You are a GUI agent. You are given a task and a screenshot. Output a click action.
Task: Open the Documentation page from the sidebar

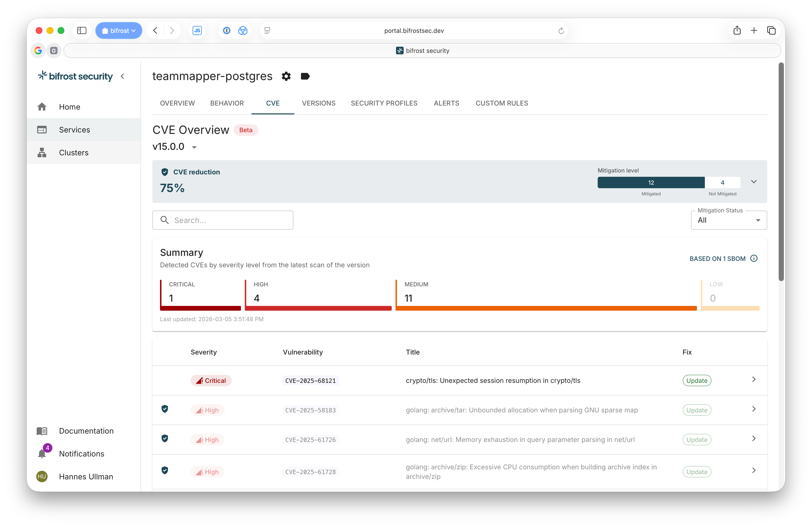pos(86,431)
